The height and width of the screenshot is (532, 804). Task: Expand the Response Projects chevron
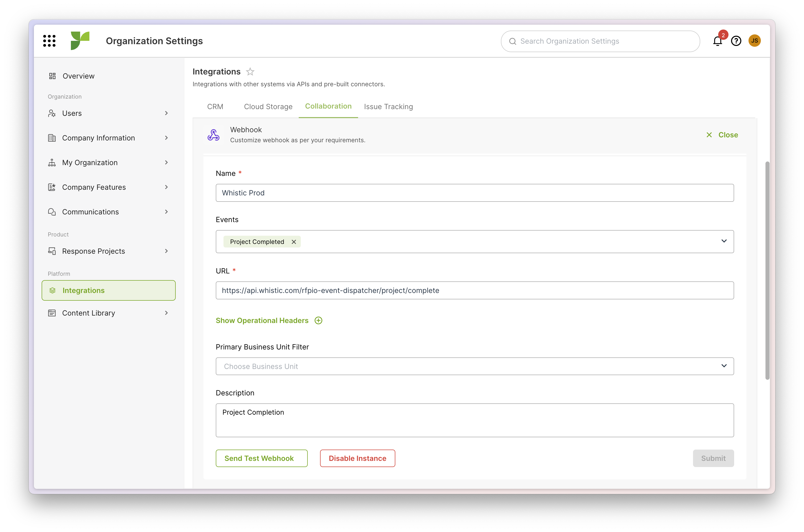click(x=166, y=251)
